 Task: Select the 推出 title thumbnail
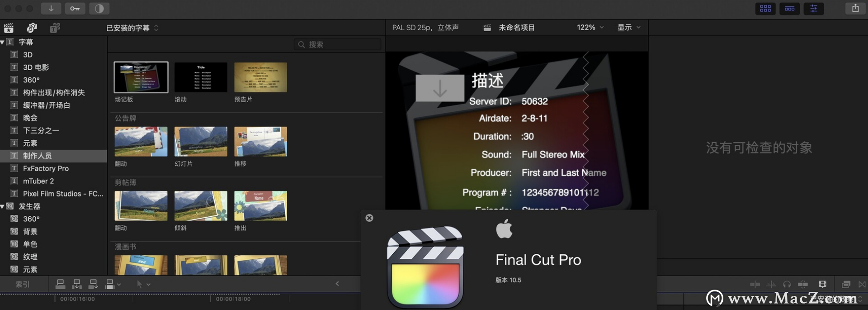[260, 206]
